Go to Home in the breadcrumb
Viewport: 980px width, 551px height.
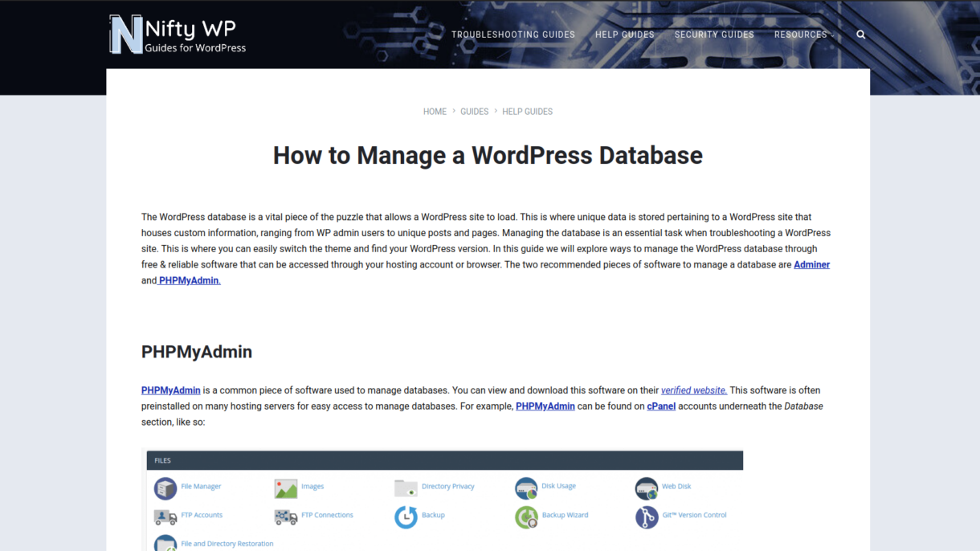[435, 112]
